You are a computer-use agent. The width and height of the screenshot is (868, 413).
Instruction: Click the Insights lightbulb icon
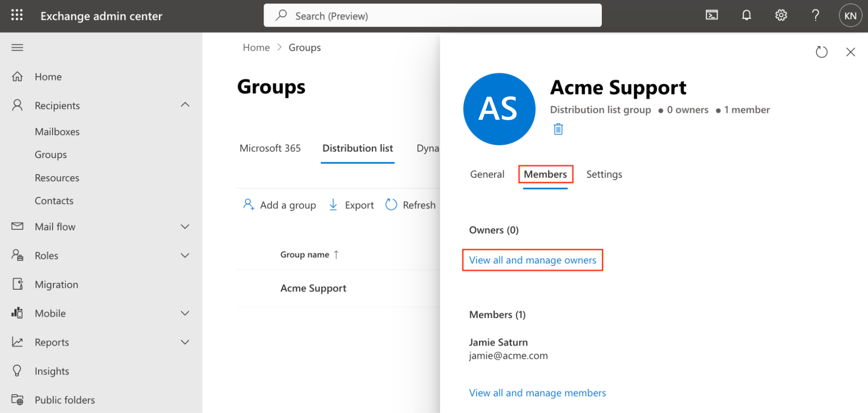point(17,371)
